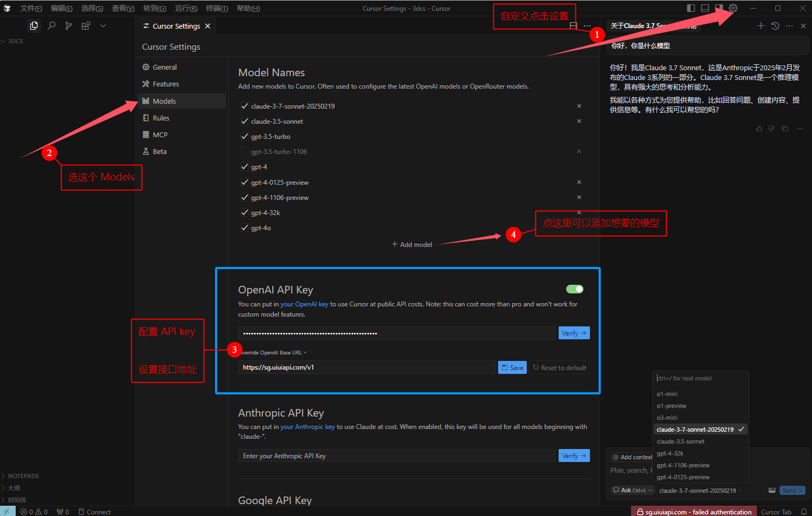Enable the gpt-3.5-turbo-1106 model checkbox
Screen dimensions: 812x516
(245, 151)
